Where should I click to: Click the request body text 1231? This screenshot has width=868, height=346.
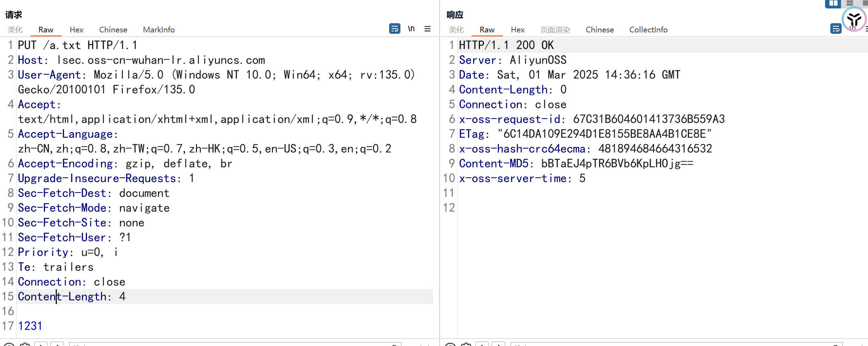(x=30, y=326)
